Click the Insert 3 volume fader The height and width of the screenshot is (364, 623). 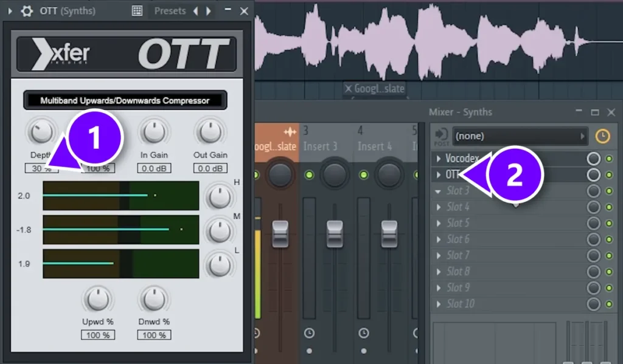pyautogui.click(x=335, y=234)
